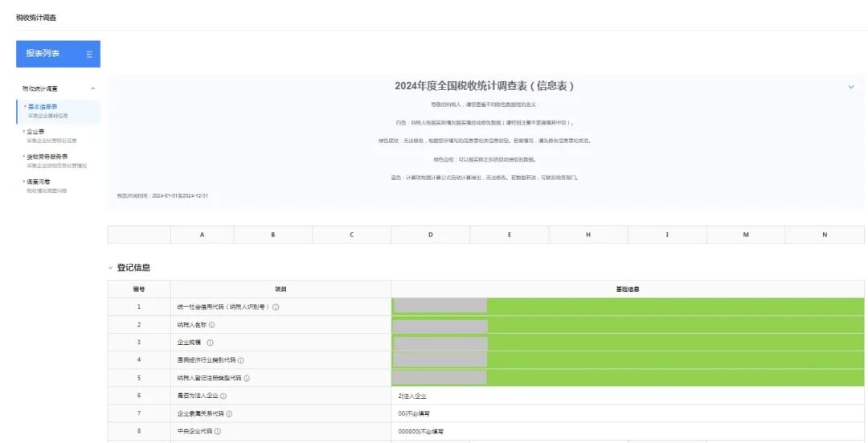Open 货物劳务服务表 in the sidebar
The height and width of the screenshot is (443, 868).
pyautogui.click(x=59, y=161)
